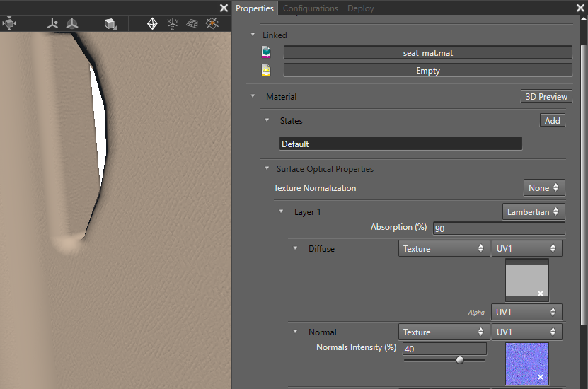Screen dimensions: 588x389
Task: Click the yellow file icon beside Empty
Action: pos(266,70)
